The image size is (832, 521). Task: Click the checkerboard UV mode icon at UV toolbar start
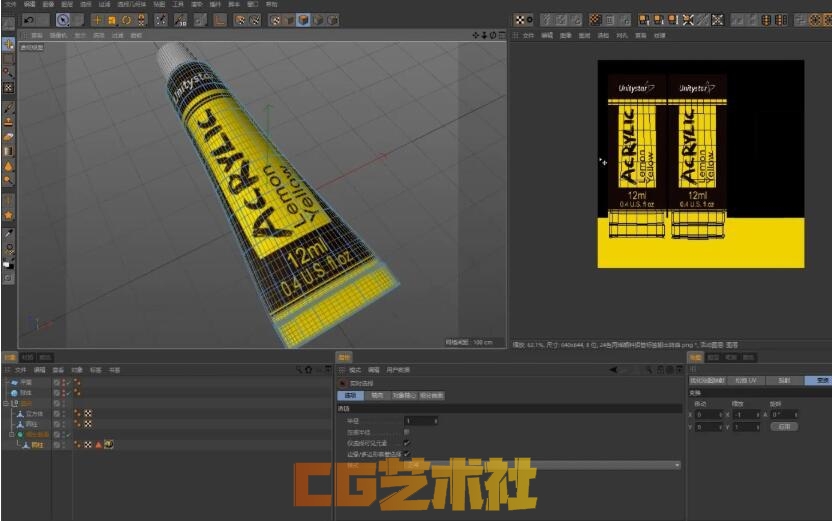pyautogui.click(x=520, y=20)
